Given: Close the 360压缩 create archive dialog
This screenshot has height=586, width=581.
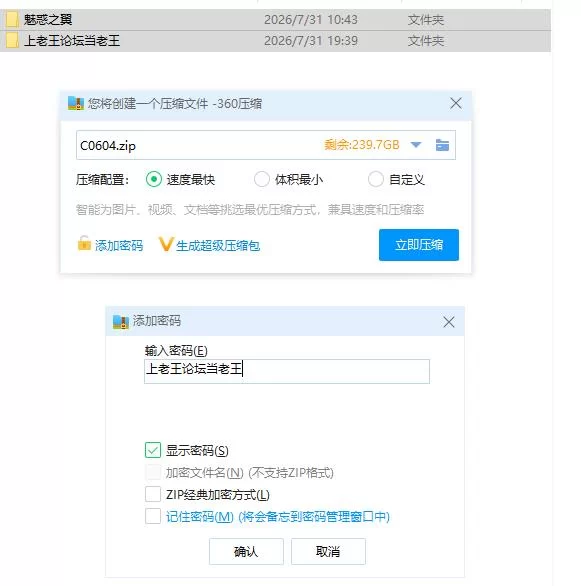Looking at the screenshot, I should pos(456,103).
